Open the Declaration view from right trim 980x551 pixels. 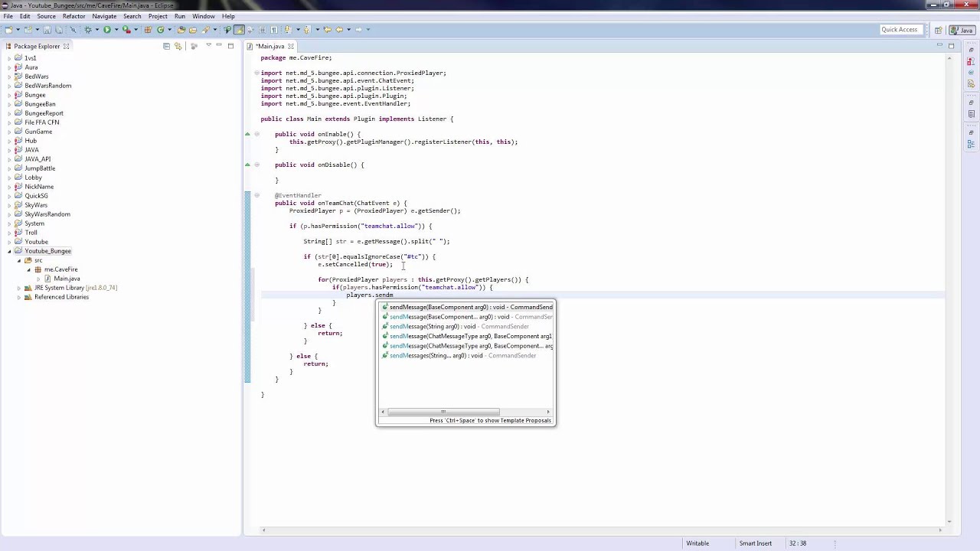971,83
